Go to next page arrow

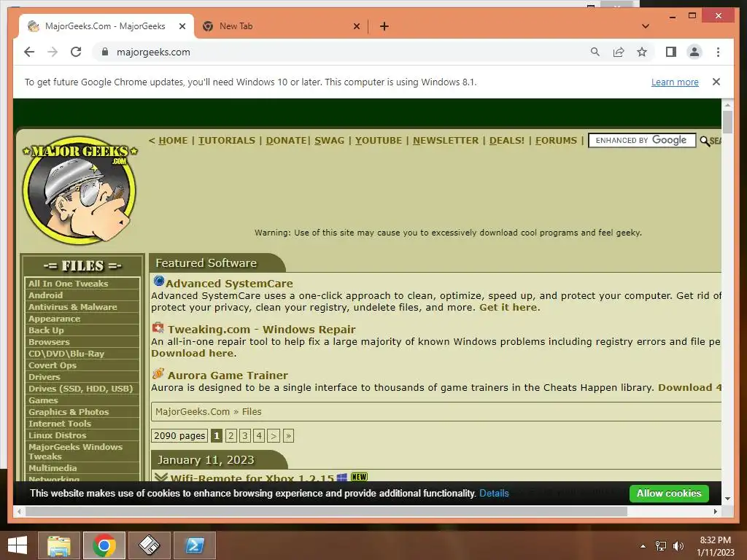click(274, 436)
